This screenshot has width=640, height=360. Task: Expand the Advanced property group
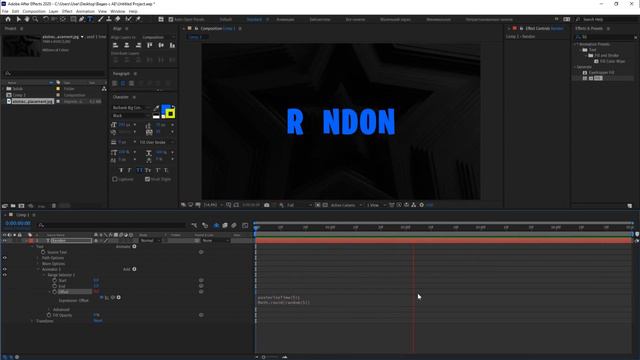(49, 310)
